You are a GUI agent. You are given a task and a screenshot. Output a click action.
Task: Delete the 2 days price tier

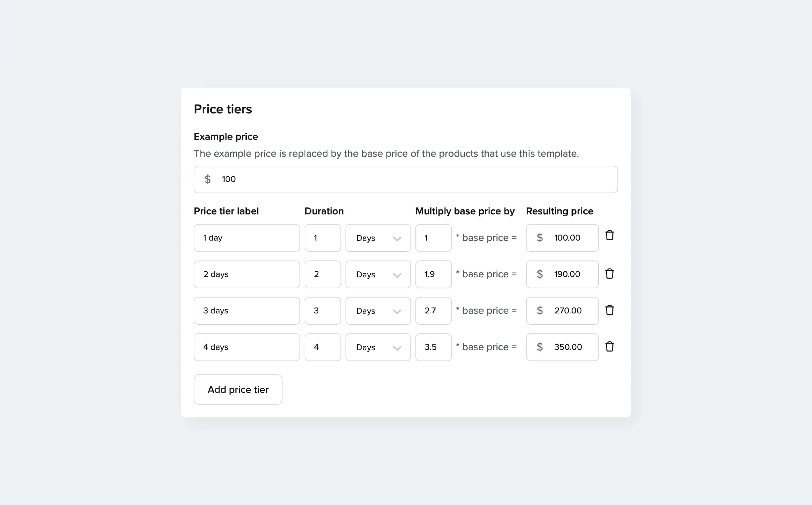(x=610, y=274)
